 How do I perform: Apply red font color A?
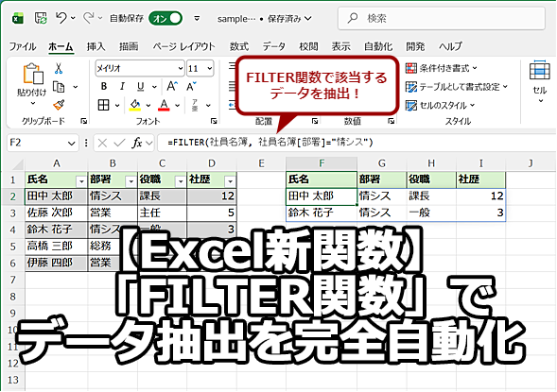(164, 105)
